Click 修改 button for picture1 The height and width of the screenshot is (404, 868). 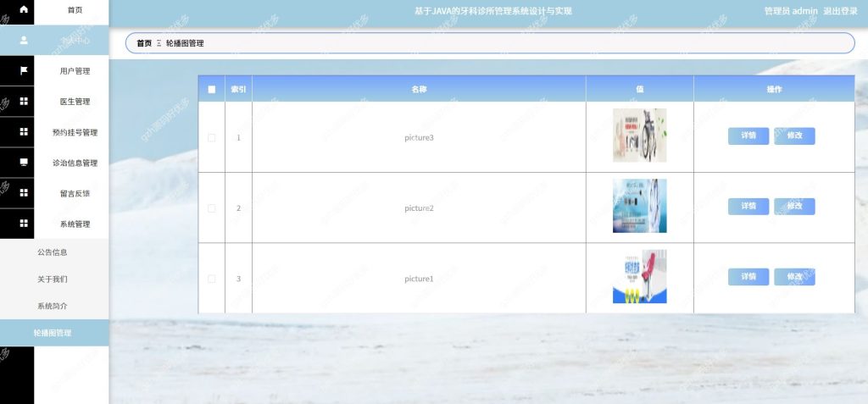click(794, 277)
